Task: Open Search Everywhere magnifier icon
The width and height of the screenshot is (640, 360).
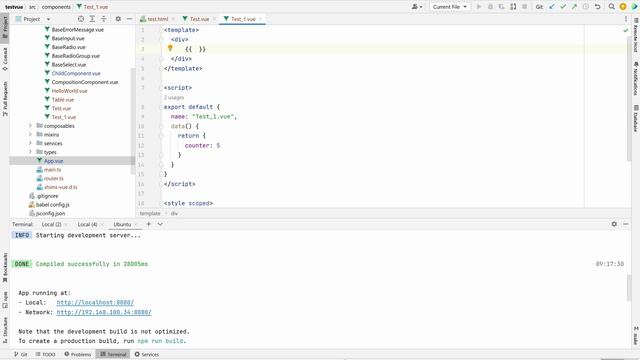Action: tap(611, 7)
